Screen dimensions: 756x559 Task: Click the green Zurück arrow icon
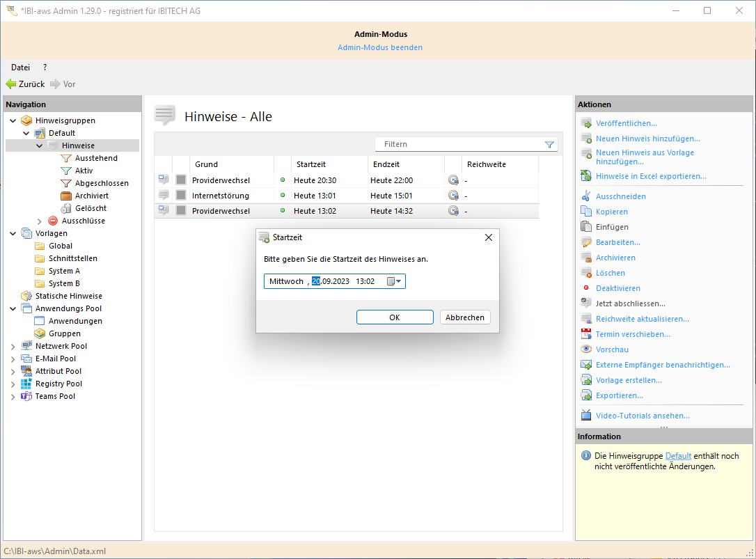(x=11, y=84)
